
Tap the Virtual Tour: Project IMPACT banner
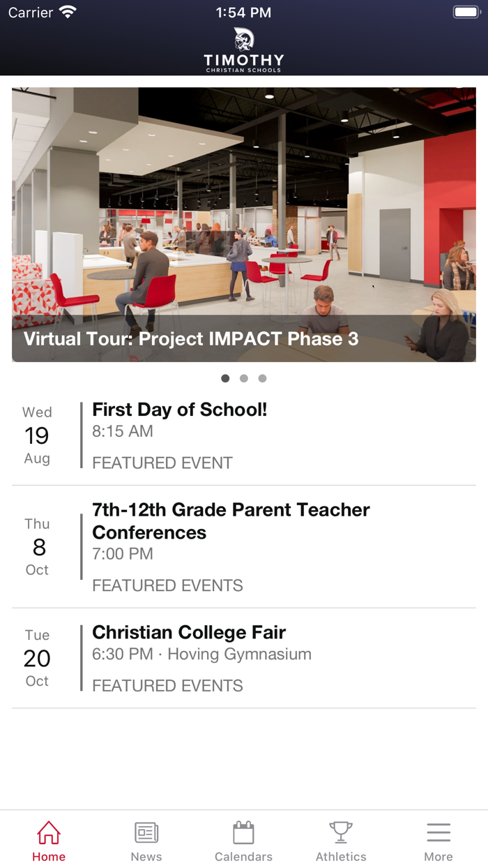[x=243, y=223]
